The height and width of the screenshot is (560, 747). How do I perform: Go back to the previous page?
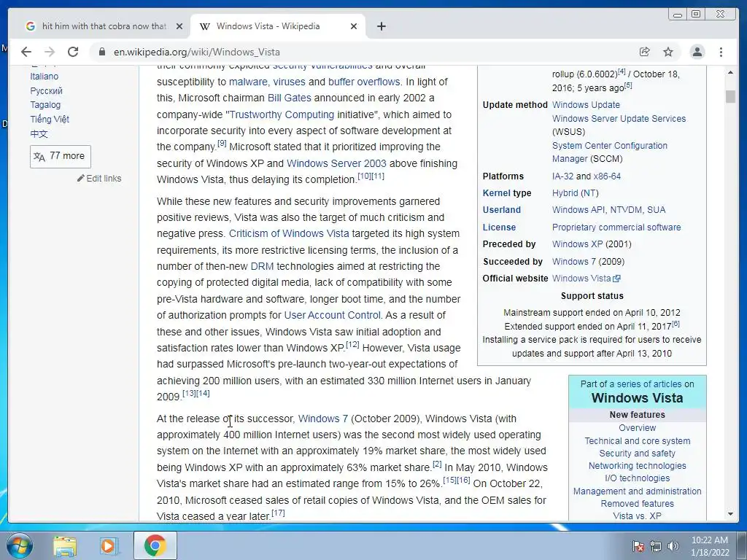click(26, 52)
